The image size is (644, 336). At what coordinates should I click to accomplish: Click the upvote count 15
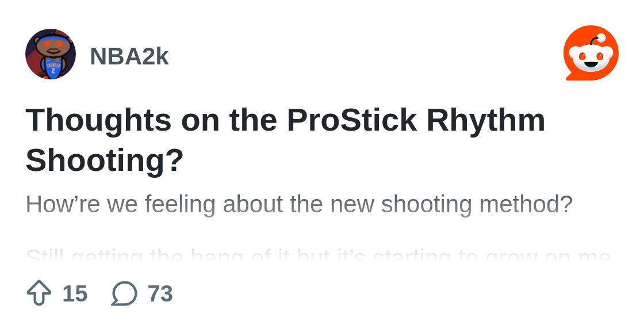(x=75, y=293)
